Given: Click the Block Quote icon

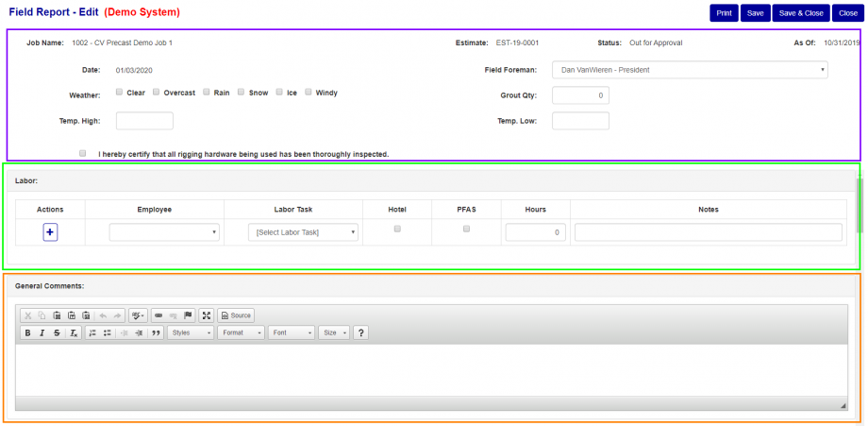Looking at the screenshot, I should pyautogui.click(x=156, y=332).
